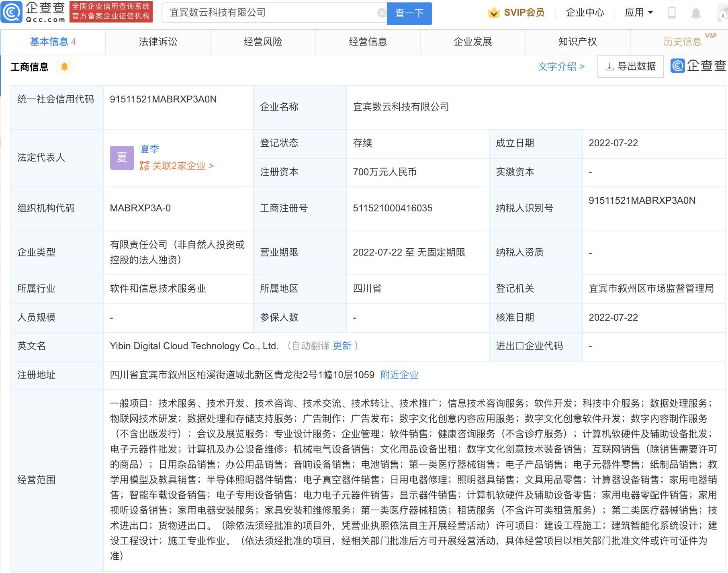This screenshot has width=728, height=573.
Task: Select English name Yibin Digital Cloud Technology
Action: click(x=194, y=346)
